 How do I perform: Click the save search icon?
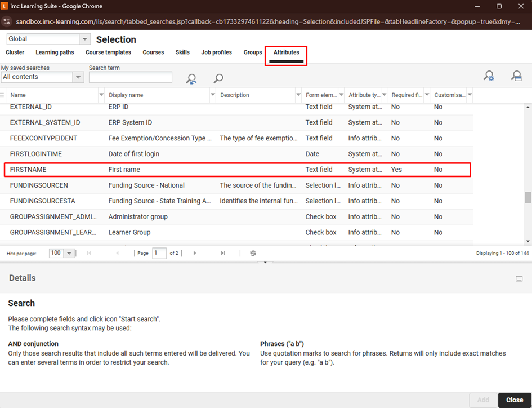pyautogui.click(x=516, y=76)
